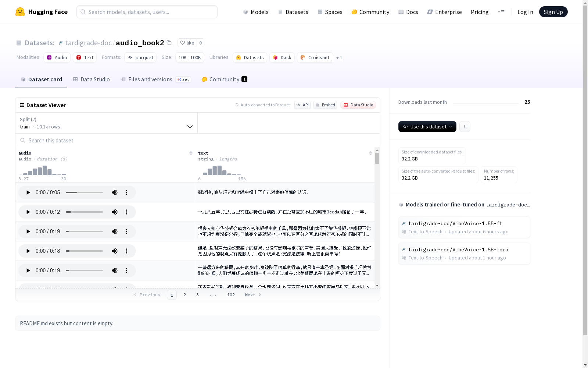
Task: Go to page 3 of the viewer
Action: click(197, 295)
